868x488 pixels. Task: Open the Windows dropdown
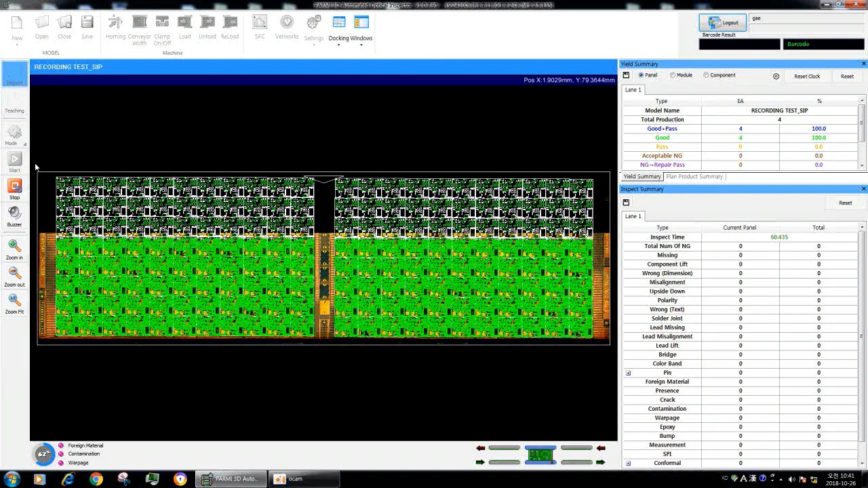[361, 45]
